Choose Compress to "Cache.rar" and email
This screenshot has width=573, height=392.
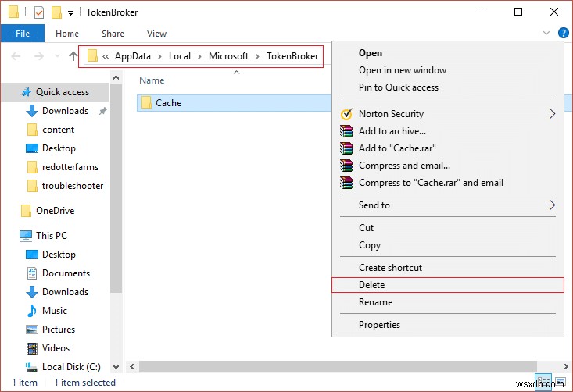coord(448,183)
